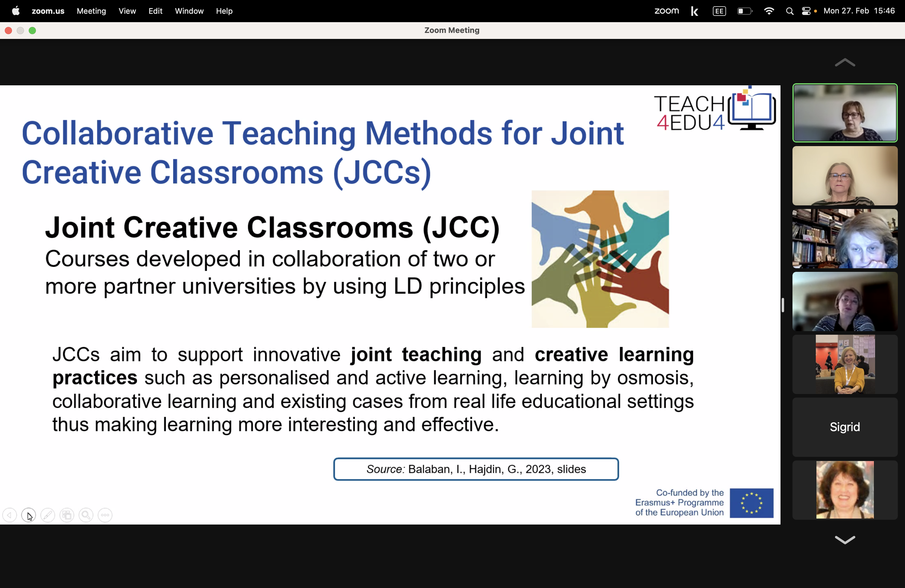The height and width of the screenshot is (588, 905).
Task: Select Sigrid's participant tile
Action: click(845, 427)
